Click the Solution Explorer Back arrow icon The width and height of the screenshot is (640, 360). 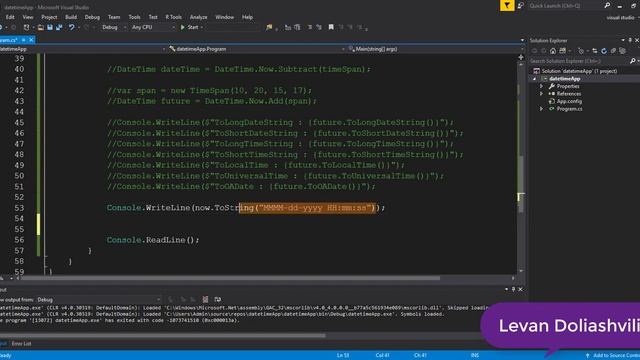click(535, 51)
